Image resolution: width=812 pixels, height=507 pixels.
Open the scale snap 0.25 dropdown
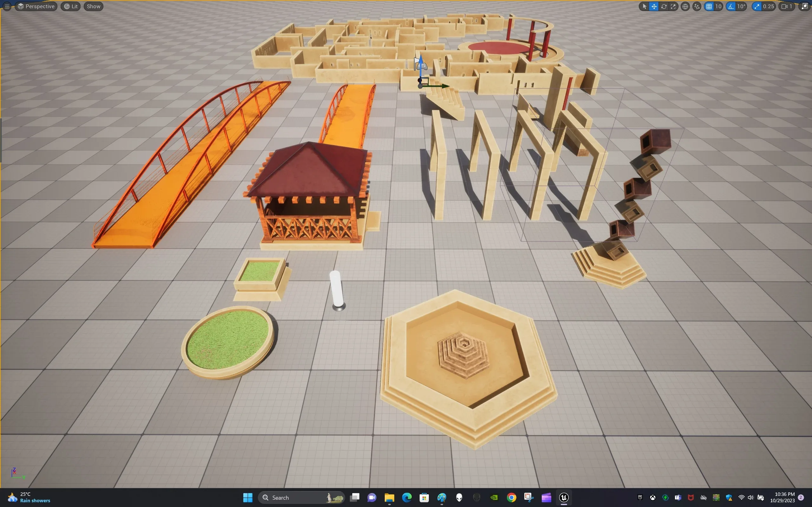click(768, 6)
